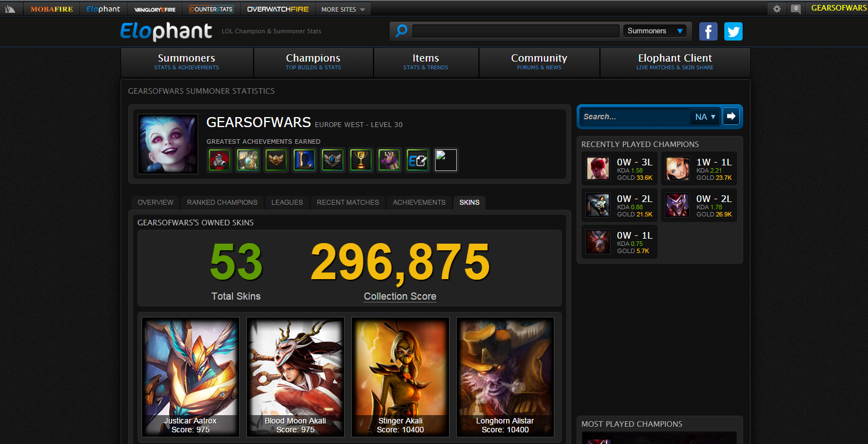Screen dimensions: 868x444
Task: Click the first red achievement badge
Action: [x=219, y=160]
